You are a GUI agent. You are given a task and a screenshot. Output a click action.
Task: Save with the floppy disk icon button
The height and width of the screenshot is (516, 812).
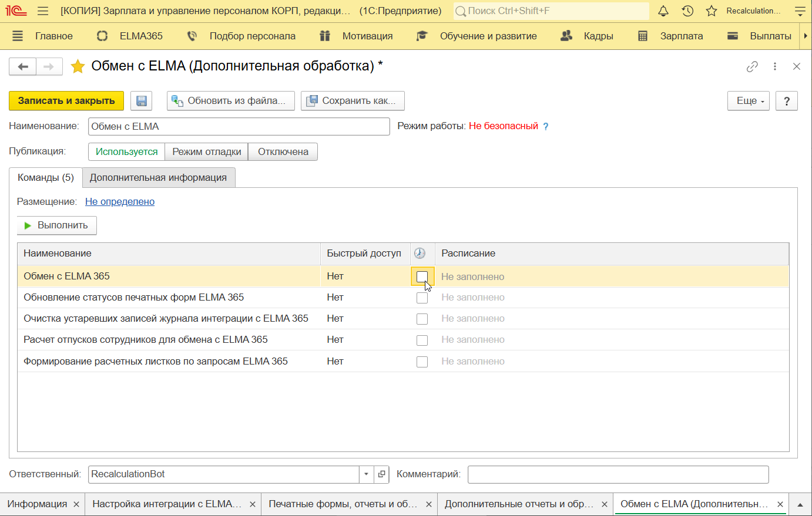point(142,101)
